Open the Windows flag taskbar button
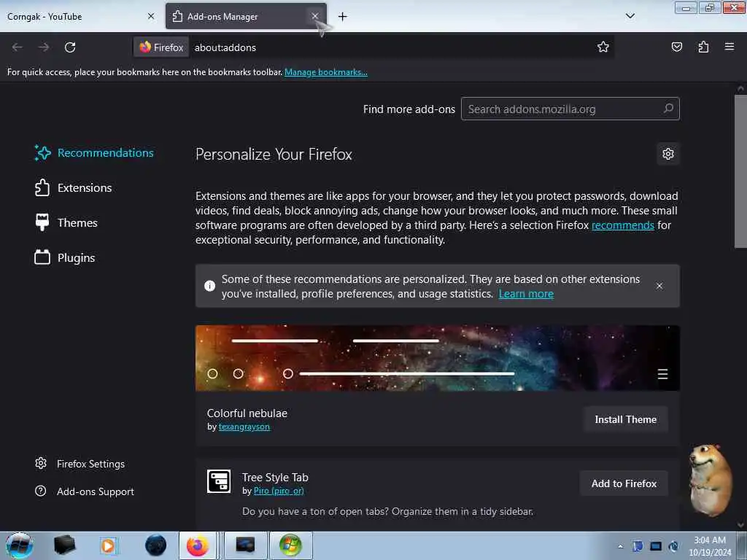This screenshot has width=747, height=560. click(x=290, y=545)
